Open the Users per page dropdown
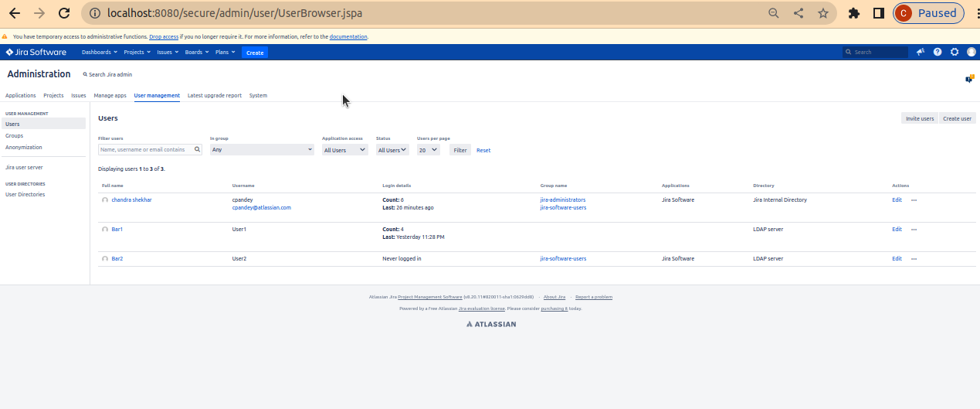The image size is (980, 409). 429,150
